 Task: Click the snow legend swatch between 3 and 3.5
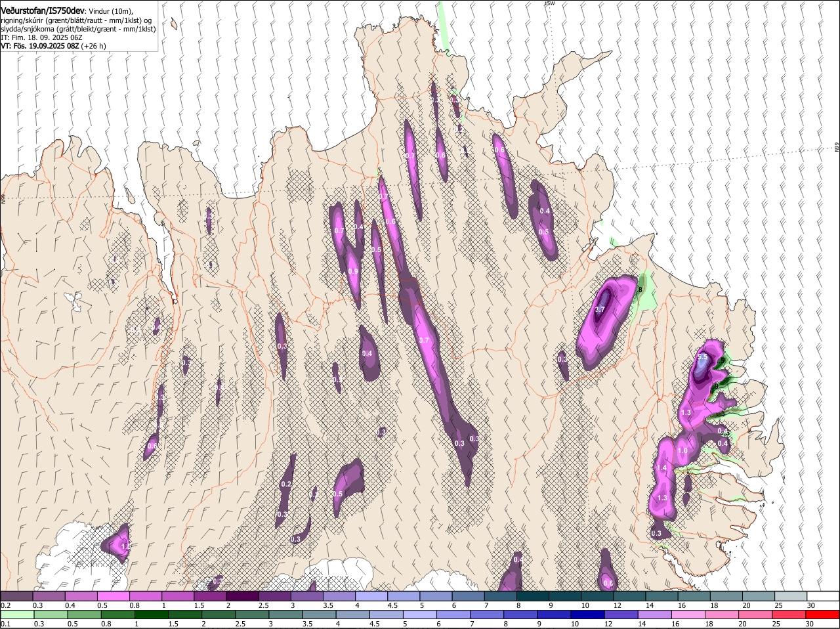click(x=306, y=596)
